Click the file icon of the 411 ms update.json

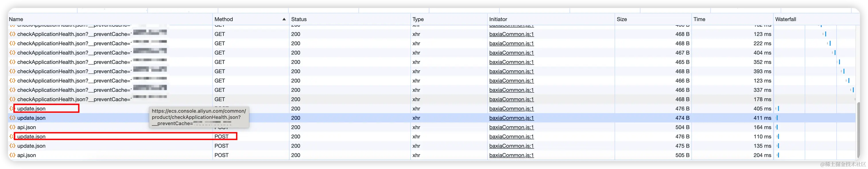(12, 118)
